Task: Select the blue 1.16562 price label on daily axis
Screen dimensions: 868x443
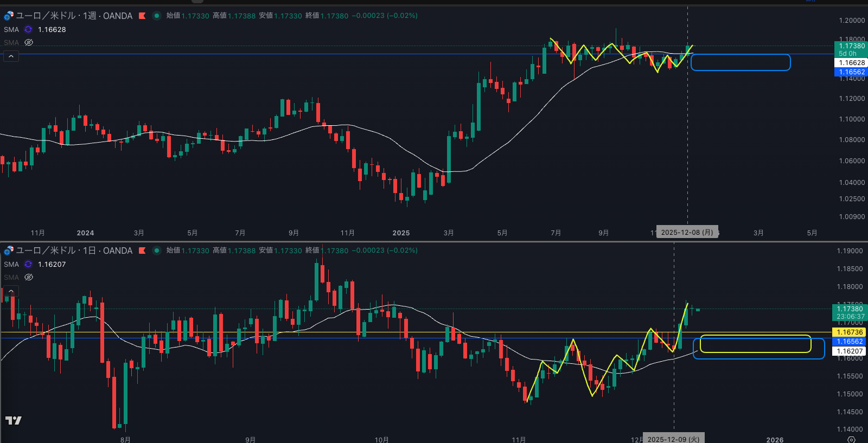Action: pos(850,342)
